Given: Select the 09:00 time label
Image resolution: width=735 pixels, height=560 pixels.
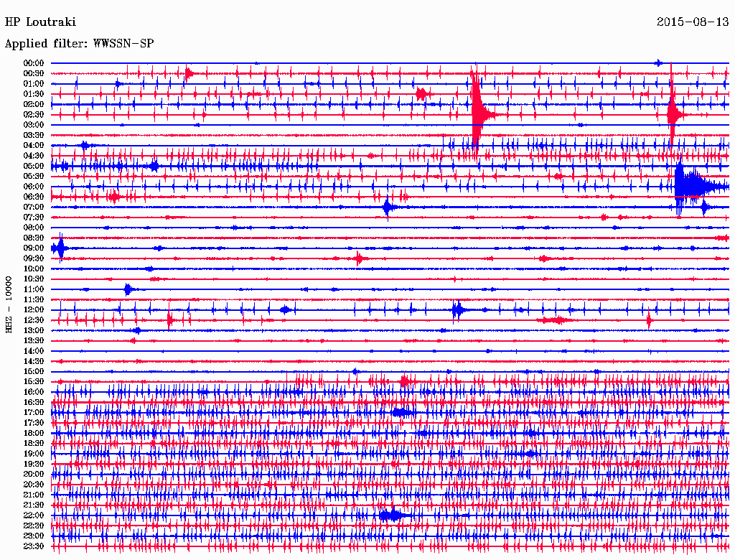Looking at the screenshot, I should coord(34,248).
